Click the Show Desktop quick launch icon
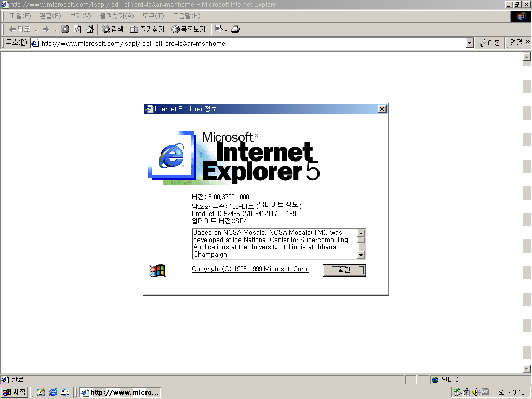 (41, 393)
